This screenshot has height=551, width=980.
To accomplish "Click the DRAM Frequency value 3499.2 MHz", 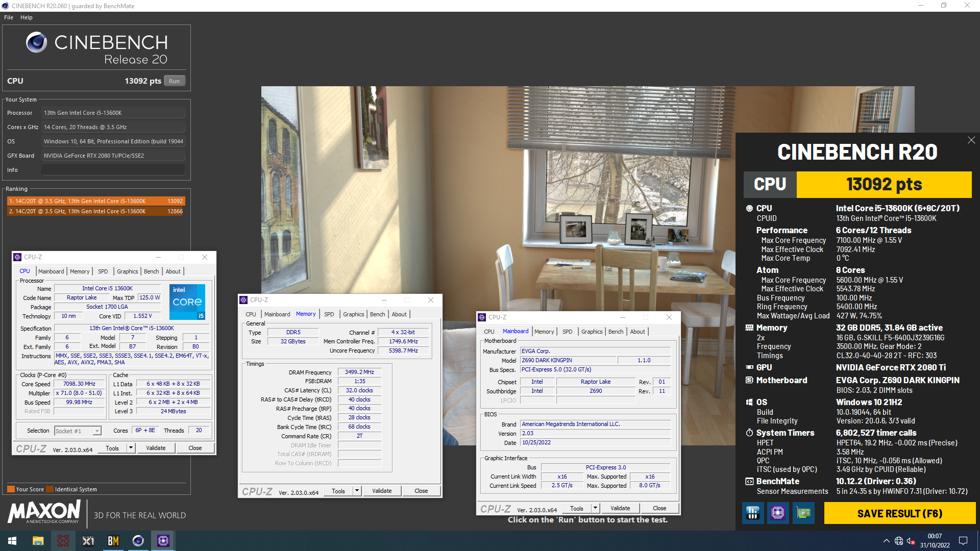I will pos(359,372).
